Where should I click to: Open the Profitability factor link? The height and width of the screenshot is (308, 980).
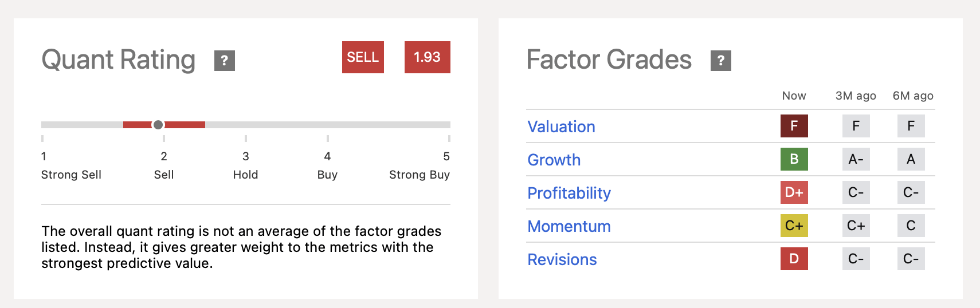click(569, 193)
